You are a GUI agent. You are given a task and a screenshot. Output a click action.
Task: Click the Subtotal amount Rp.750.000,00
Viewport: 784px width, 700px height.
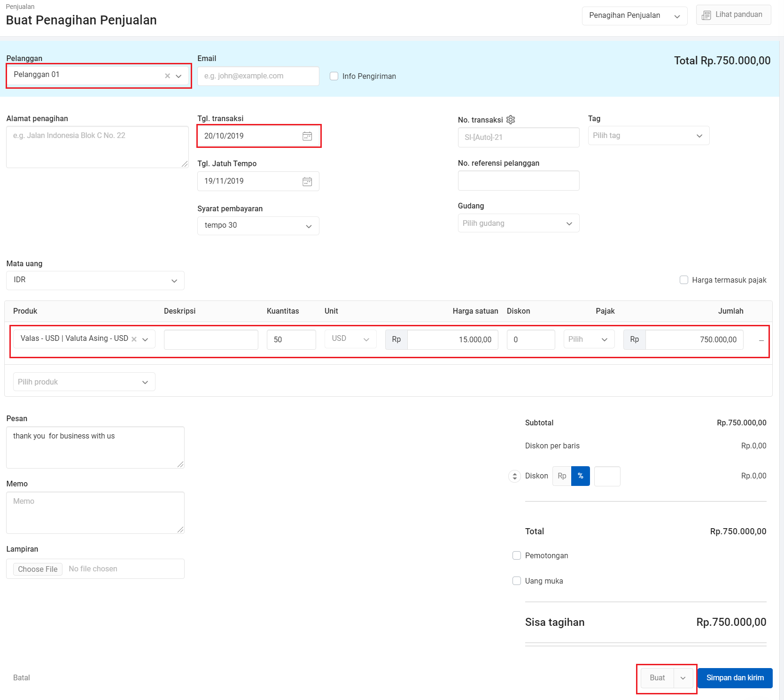741,423
